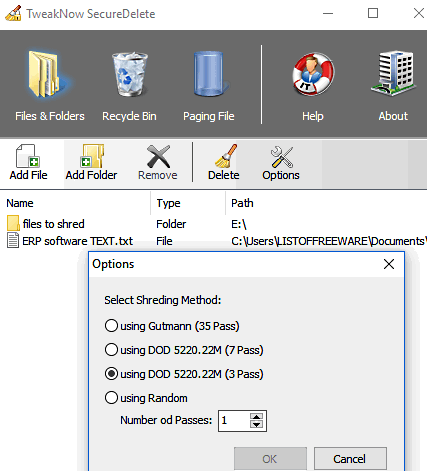Close the TweakNow SecureDelete window

click(x=419, y=13)
